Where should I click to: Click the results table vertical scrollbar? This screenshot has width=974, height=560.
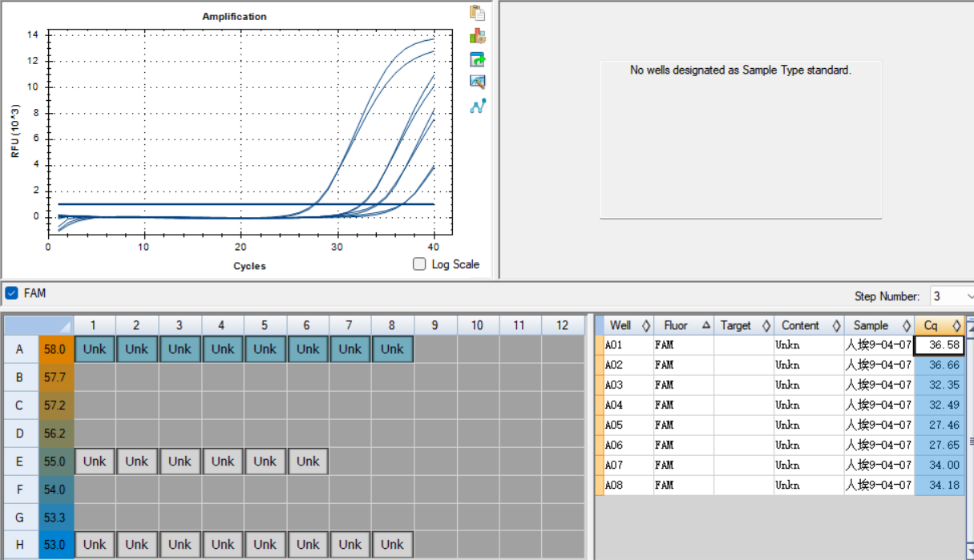click(x=970, y=441)
